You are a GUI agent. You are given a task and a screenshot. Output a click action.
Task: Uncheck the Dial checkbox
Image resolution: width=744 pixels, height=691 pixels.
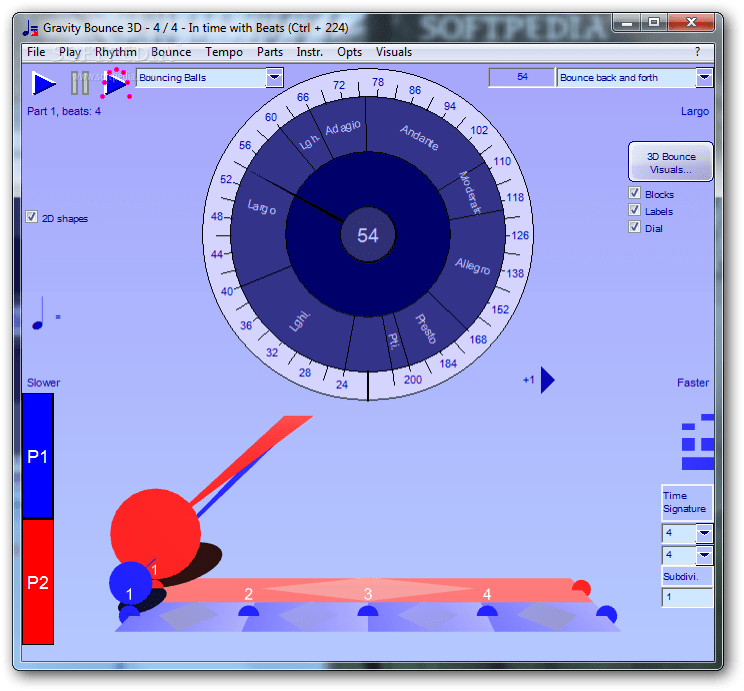coord(634,227)
